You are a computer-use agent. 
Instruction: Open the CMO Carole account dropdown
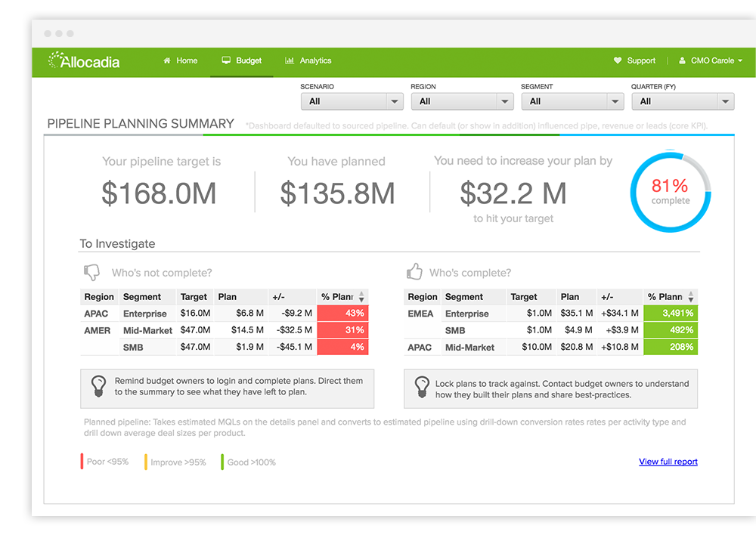(x=711, y=60)
